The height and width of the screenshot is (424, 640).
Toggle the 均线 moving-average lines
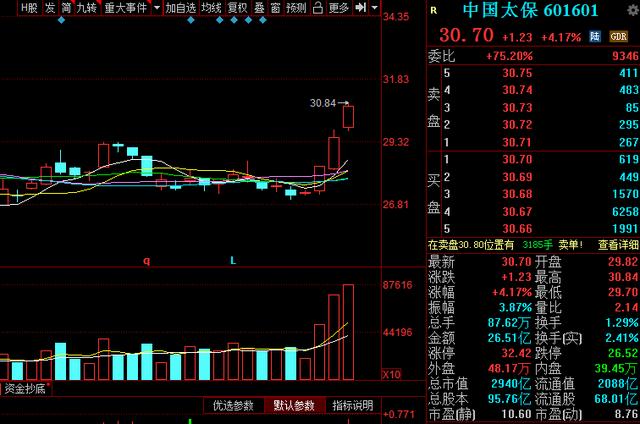tap(211, 8)
